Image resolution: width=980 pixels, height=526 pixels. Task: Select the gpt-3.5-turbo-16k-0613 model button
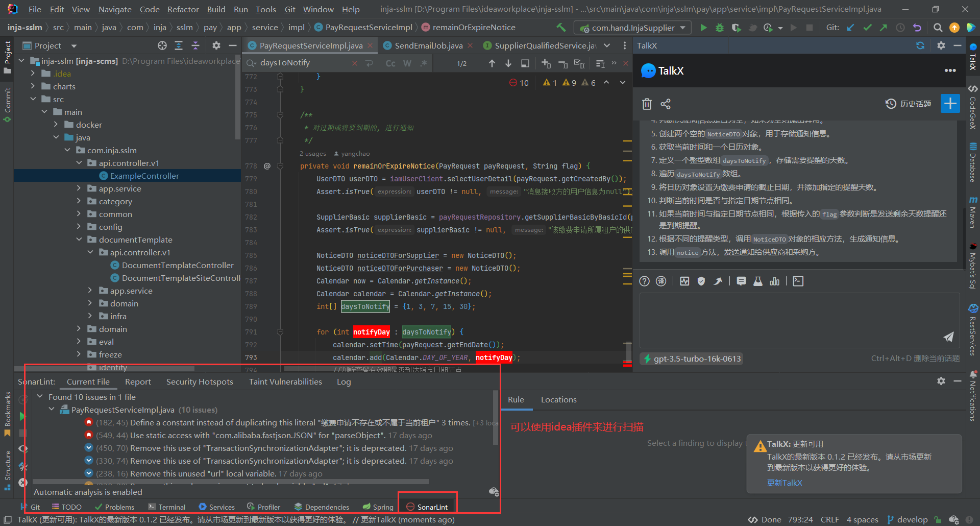(x=692, y=358)
